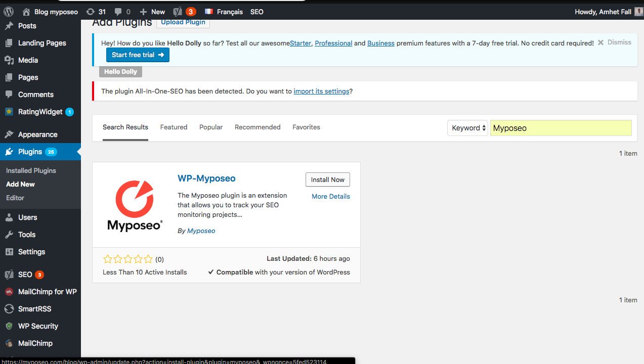Open the Business plan link
The height and width of the screenshot is (364, 644).
(381, 43)
